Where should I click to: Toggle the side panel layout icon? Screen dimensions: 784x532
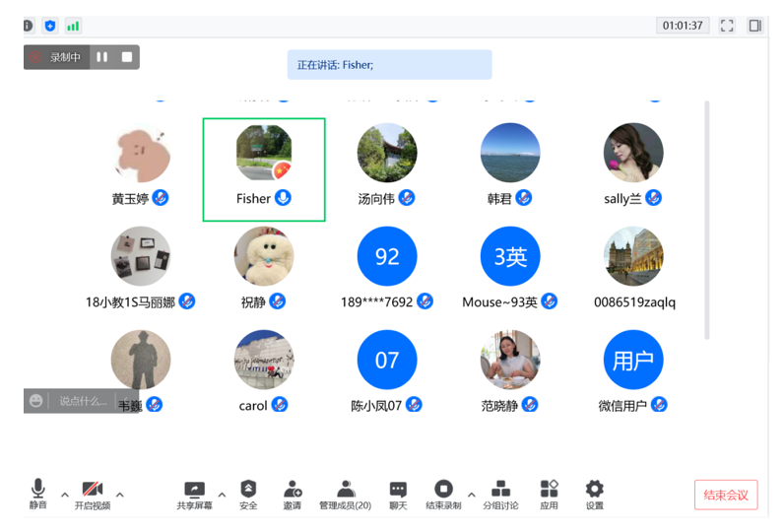click(755, 26)
